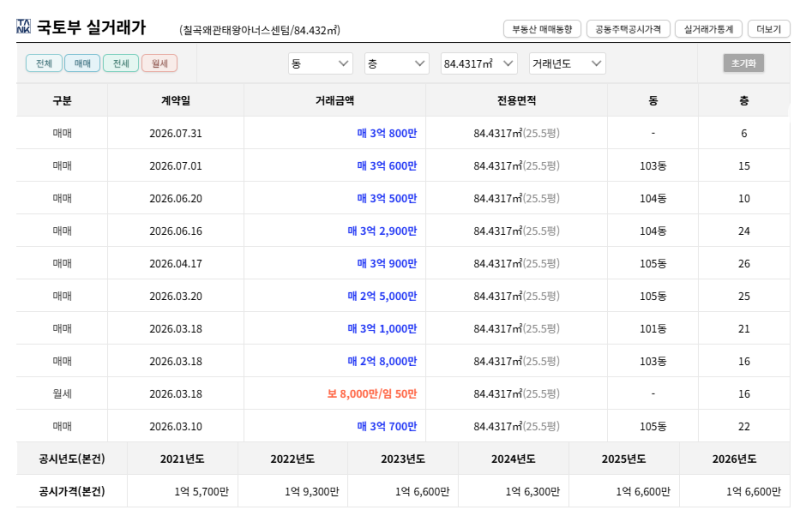800x516 pixels.
Task: Select the 월세 filter tab
Action: 159,63
